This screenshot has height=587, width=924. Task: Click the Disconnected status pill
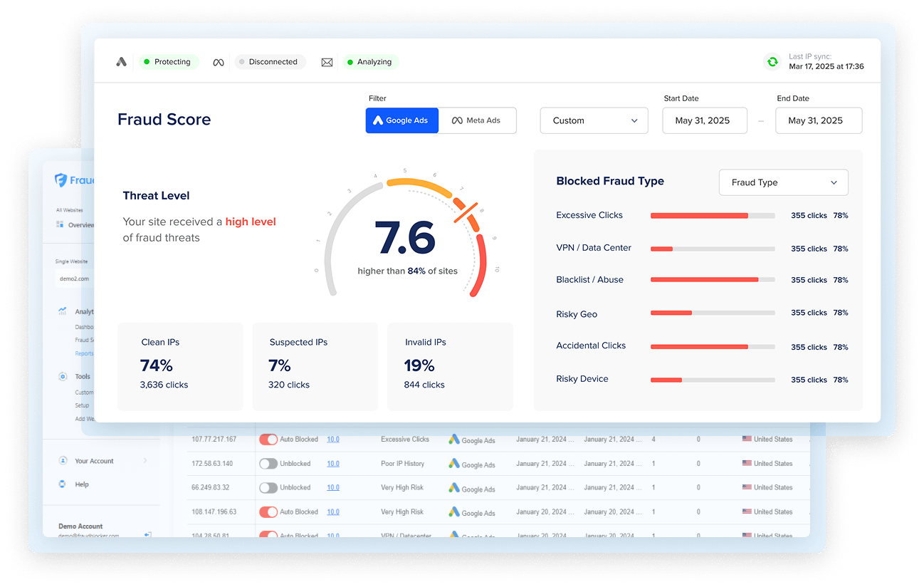click(x=270, y=62)
